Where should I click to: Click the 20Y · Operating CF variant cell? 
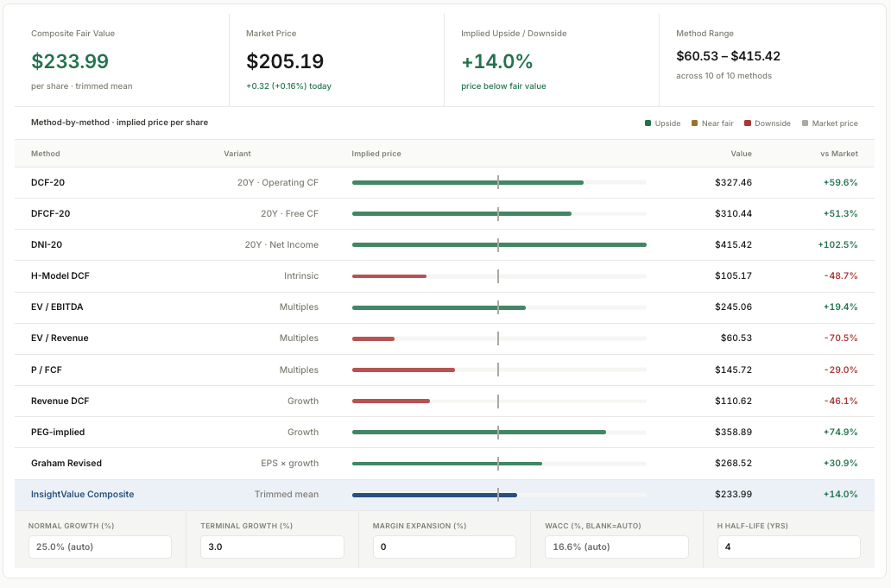[278, 182]
